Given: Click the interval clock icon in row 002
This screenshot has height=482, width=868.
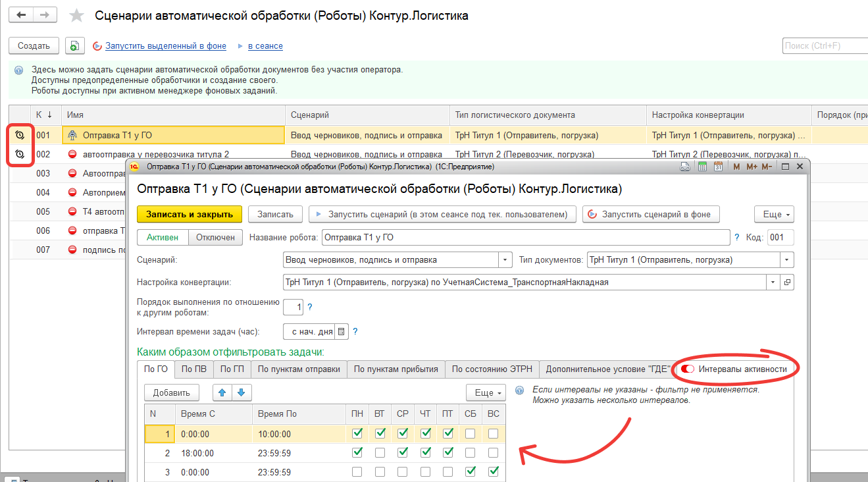Looking at the screenshot, I should [x=20, y=154].
